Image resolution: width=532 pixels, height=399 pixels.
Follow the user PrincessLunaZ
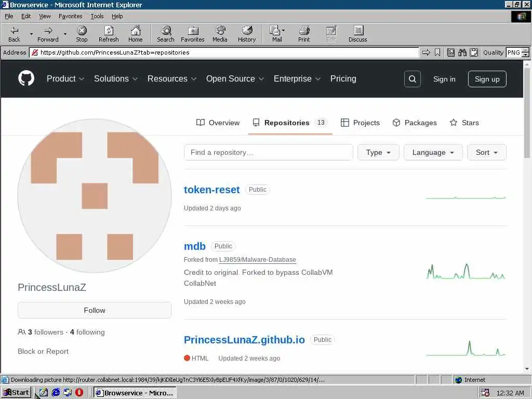pyautogui.click(x=95, y=310)
